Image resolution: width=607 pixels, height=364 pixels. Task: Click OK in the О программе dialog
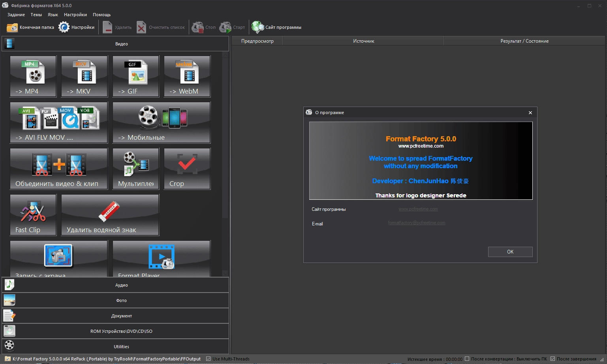point(510,252)
